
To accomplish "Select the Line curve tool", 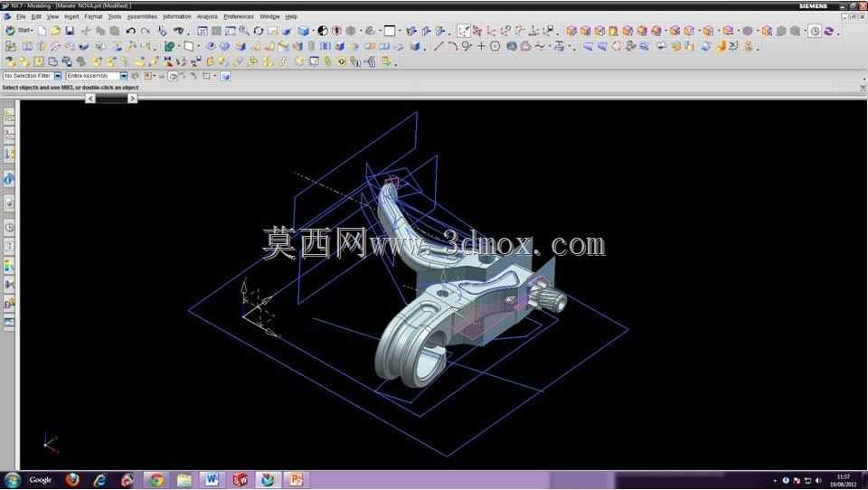I will (x=439, y=46).
